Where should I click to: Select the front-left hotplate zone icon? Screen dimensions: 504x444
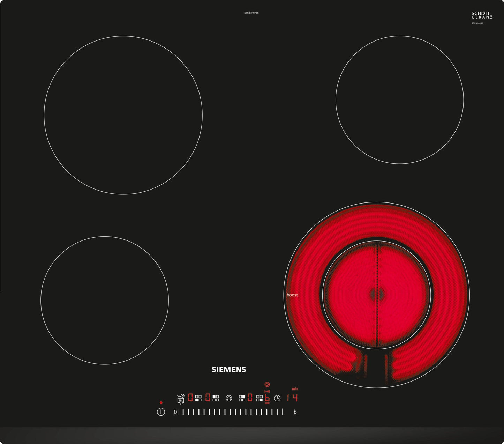click(198, 398)
